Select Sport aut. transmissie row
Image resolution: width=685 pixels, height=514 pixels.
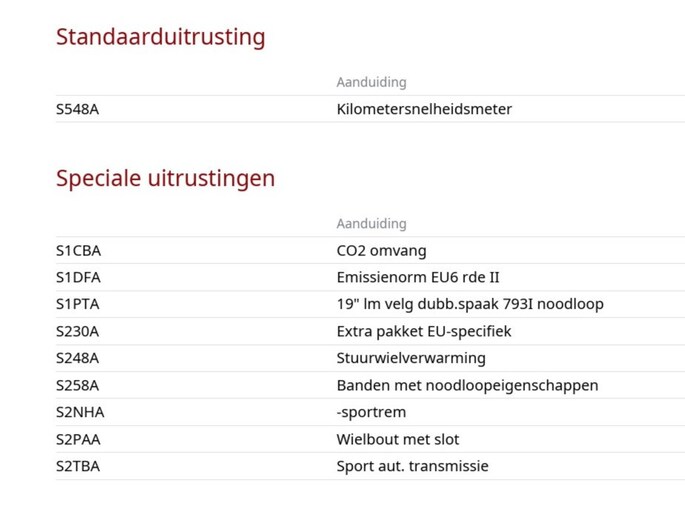pyautogui.click(x=370, y=466)
